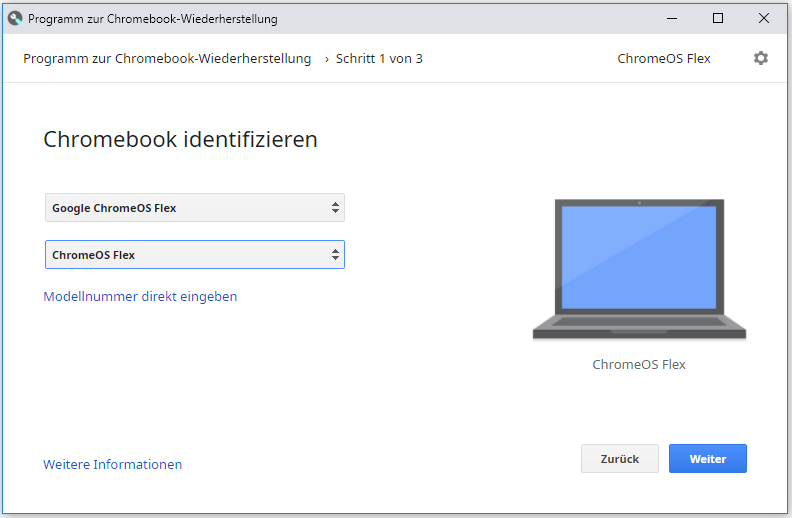
Task: Open the Weitere Informationen link
Action: [x=113, y=464]
